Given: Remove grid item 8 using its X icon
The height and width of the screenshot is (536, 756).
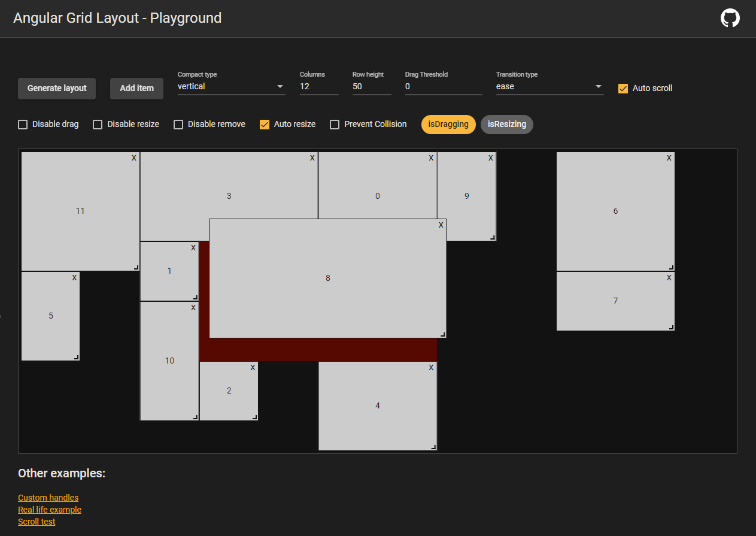Looking at the screenshot, I should tap(441, 225).
